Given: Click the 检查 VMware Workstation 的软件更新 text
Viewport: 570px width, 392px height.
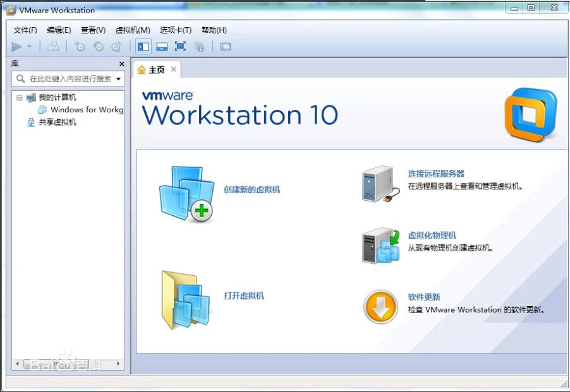Looking at the screenshot, I should click(x=476, y=309).
